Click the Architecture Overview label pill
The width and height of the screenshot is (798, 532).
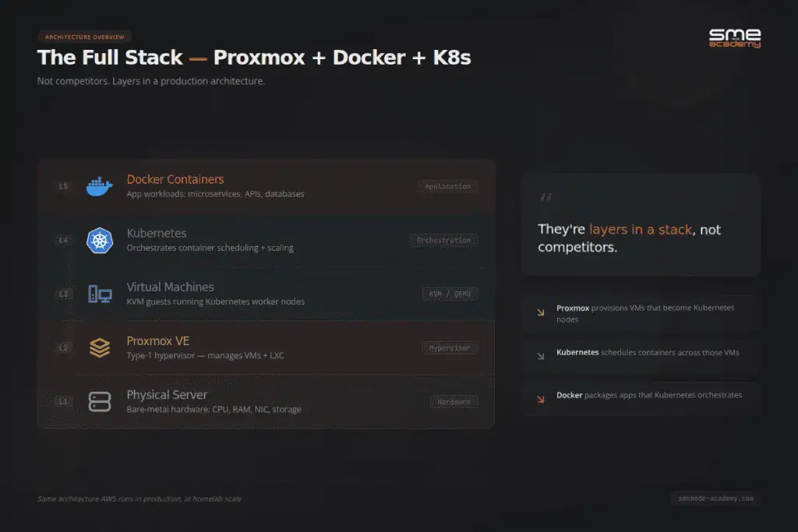coord(84,37)
